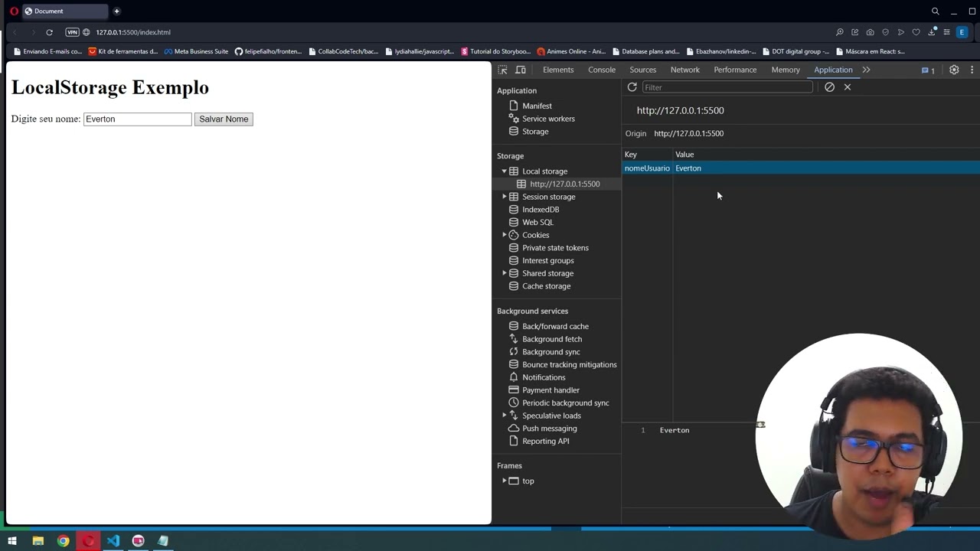The height and width of the screenshot is (551, 980).
Task: Focus the storage Filter field
Action: (x=727, y=87)
